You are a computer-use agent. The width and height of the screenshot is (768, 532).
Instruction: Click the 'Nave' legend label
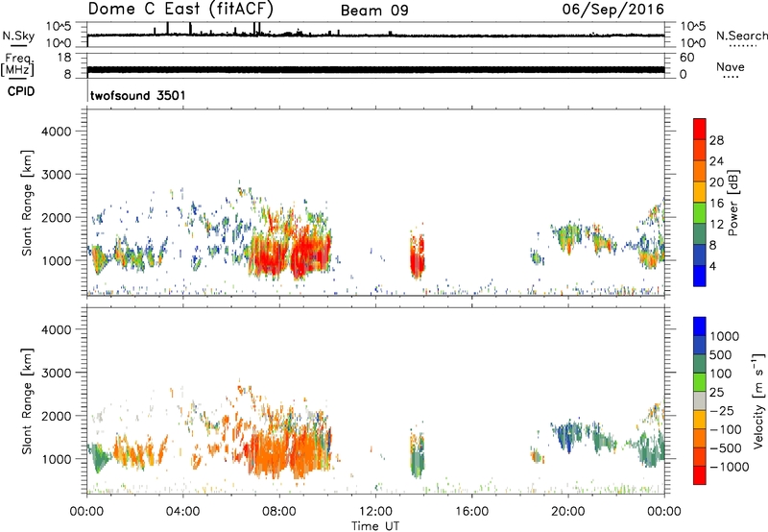731,66
